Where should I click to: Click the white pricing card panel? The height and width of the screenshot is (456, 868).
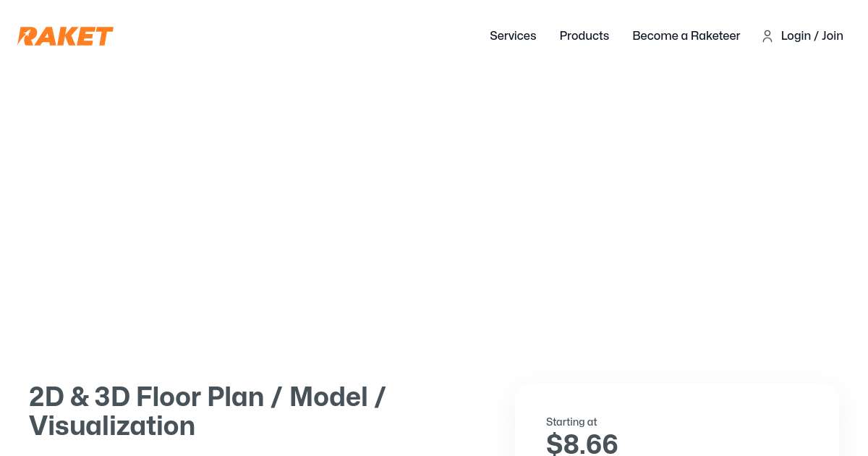pos(723,427)
